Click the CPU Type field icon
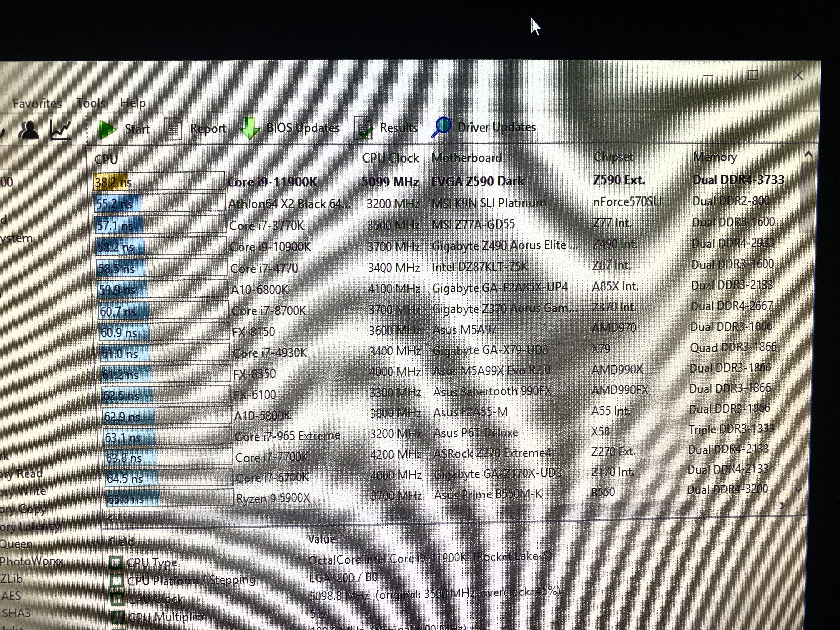 (116, 562)
